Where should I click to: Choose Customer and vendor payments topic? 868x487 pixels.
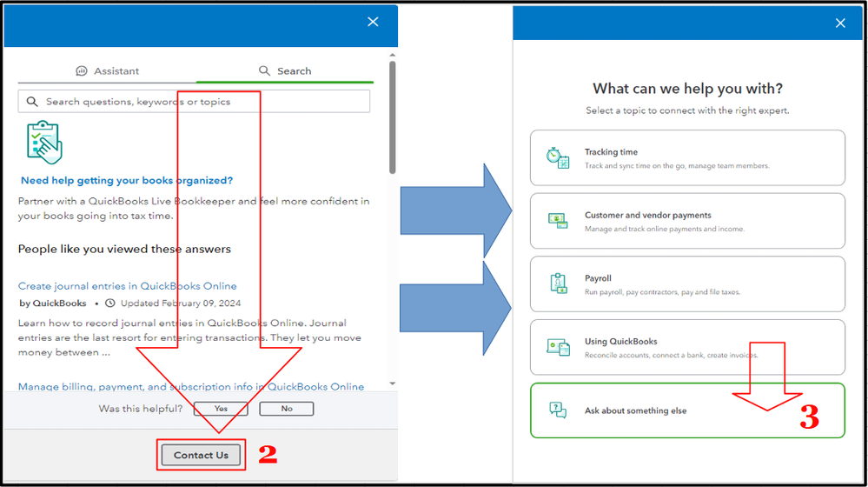687,221
